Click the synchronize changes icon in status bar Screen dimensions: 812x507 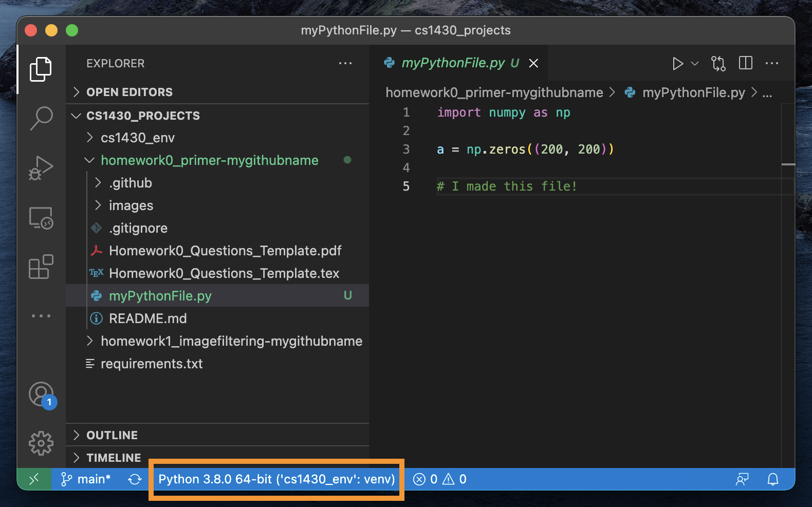click(x=135, y=479)
